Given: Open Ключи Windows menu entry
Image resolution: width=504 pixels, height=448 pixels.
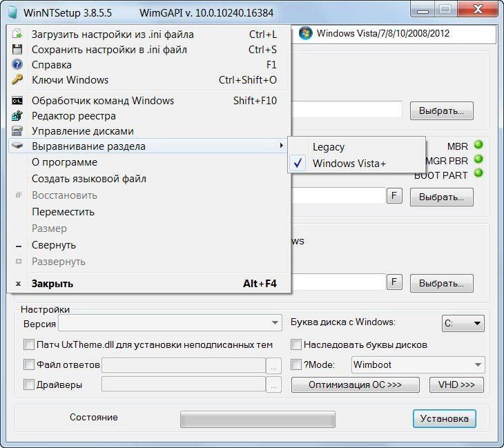Looking at the screenshot, I should [x=149, y=79].
